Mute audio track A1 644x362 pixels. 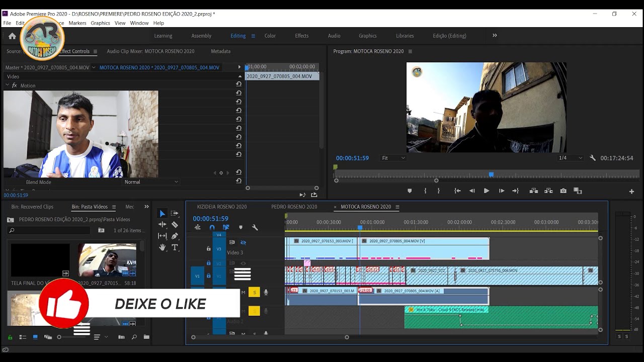click(x=243, y=292)
